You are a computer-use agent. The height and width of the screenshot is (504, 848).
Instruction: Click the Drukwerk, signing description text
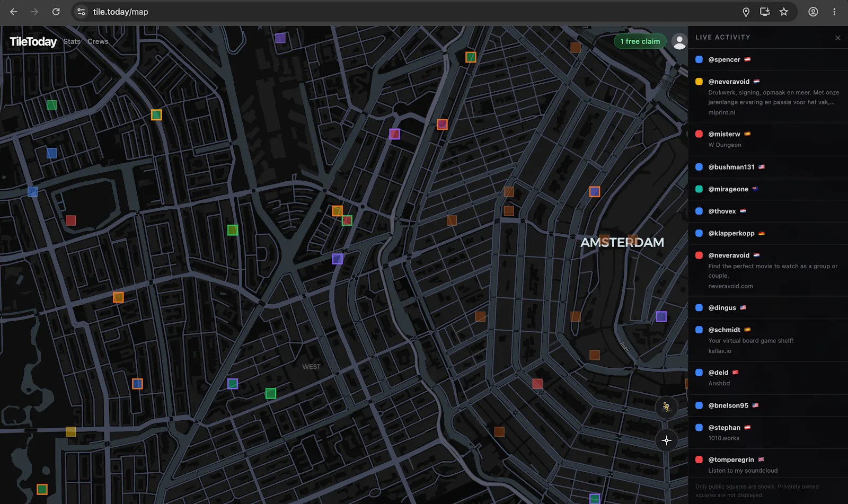[x=774, y=98]
